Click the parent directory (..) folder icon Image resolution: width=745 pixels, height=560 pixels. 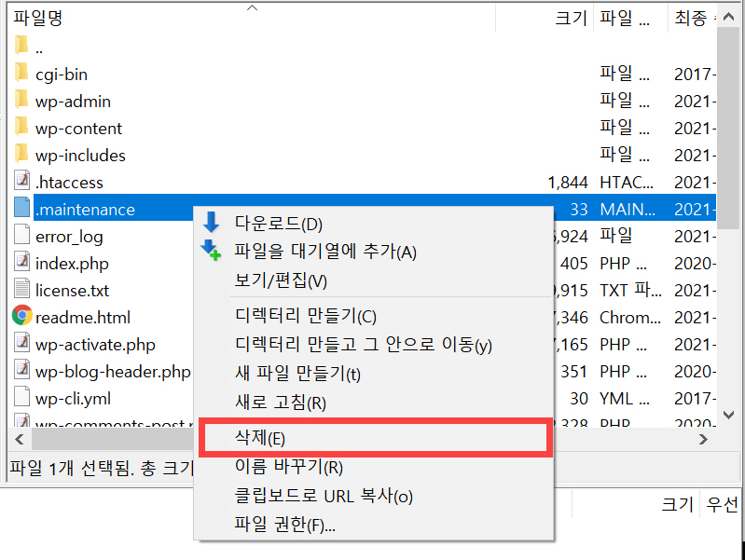pos(21,46)
